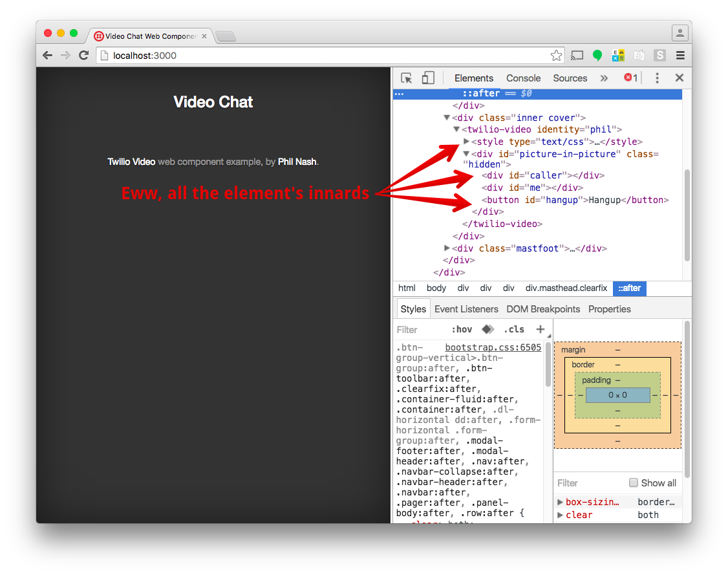The image size is (728, 575).
Task: Show more DevTools tabs with the chevron
Action: point(604,78)
